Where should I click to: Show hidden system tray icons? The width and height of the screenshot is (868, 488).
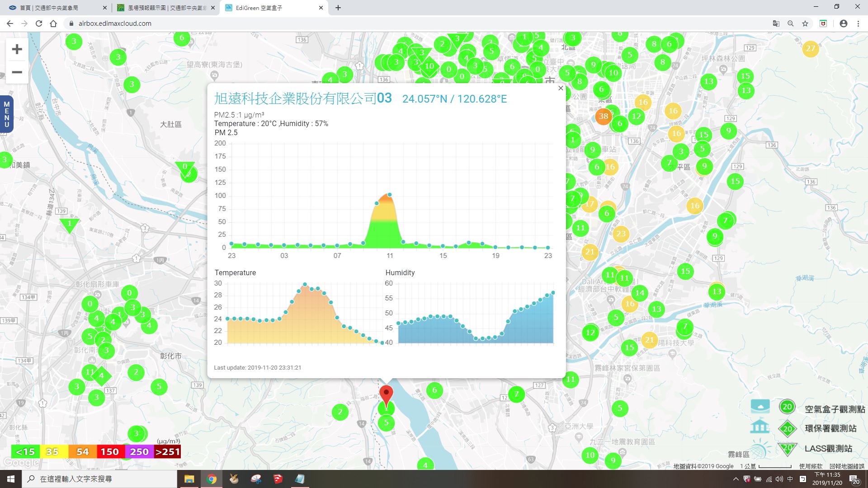point(736,479)
